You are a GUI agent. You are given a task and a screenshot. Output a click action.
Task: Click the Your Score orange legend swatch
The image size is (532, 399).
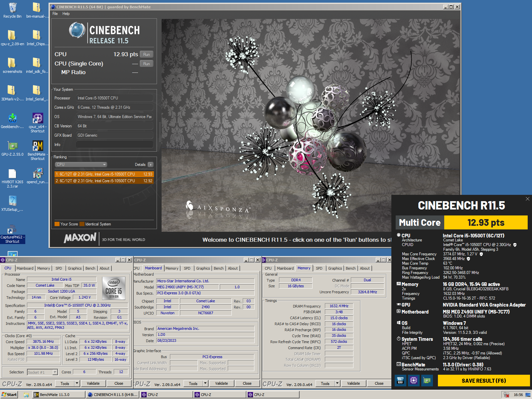[57, 224]
